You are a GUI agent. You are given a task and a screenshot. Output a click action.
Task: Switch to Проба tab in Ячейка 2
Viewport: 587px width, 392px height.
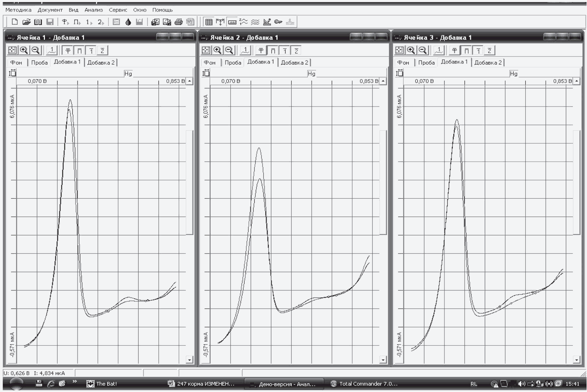click(x=233, y=62)
